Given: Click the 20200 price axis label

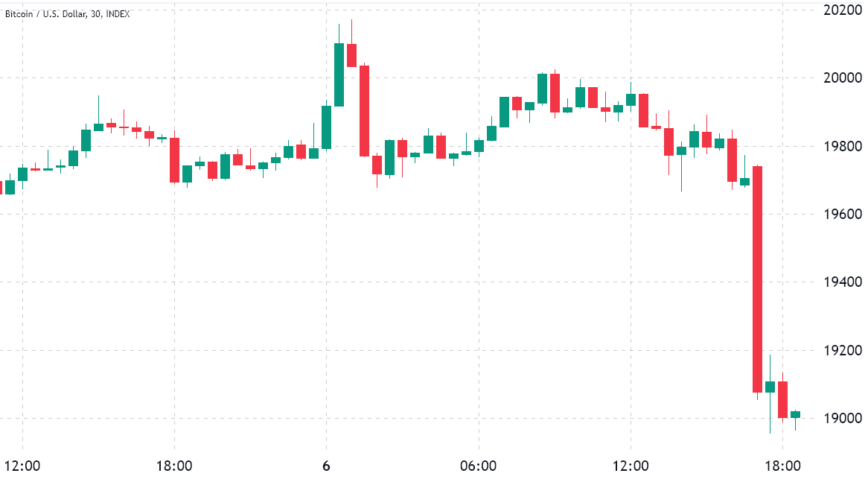Looking at the screenshot, I should pyautogui.click(x=842, y=10).
